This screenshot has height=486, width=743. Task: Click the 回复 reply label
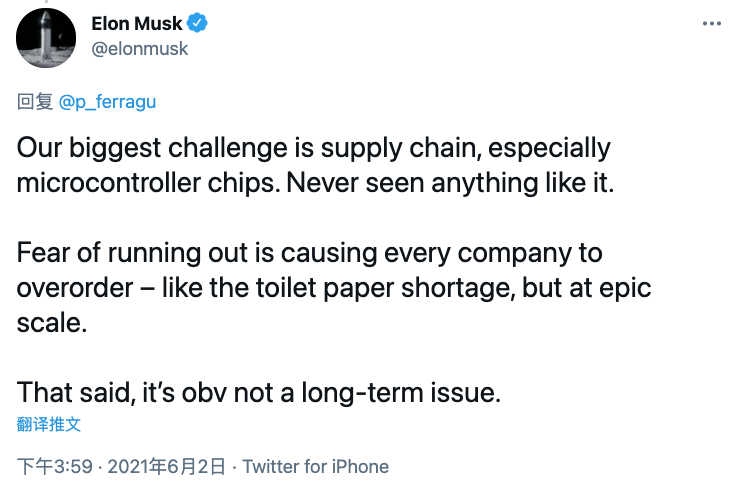coord(36,102)
